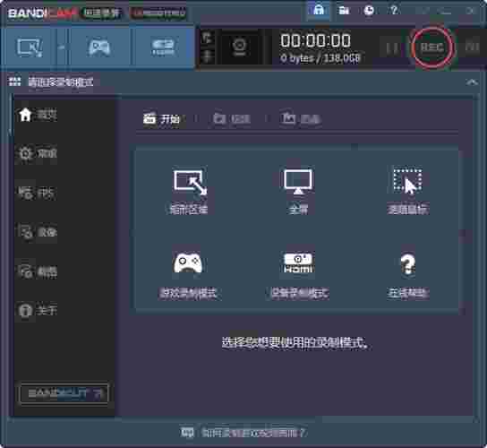This screenshot has width=487, height=448.
Task: Choose 游戏录制模式 game recording tile
Action: click(x=188, y=275)
